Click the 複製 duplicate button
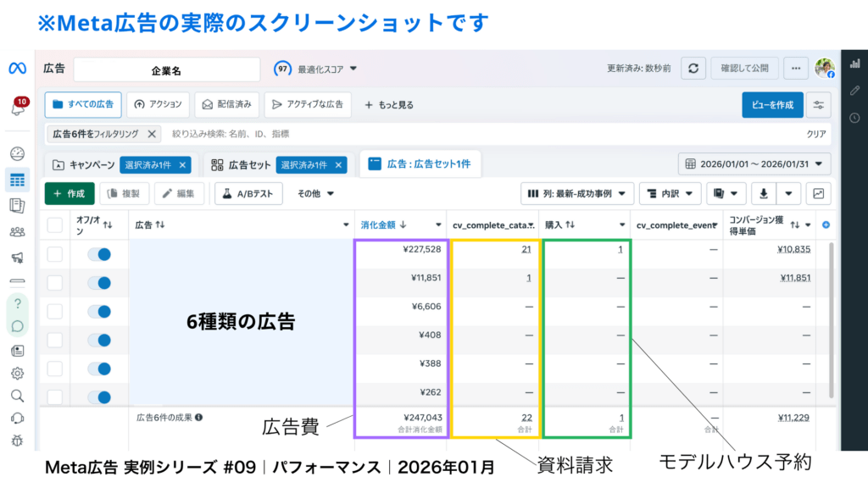 (x=124, y=194)
